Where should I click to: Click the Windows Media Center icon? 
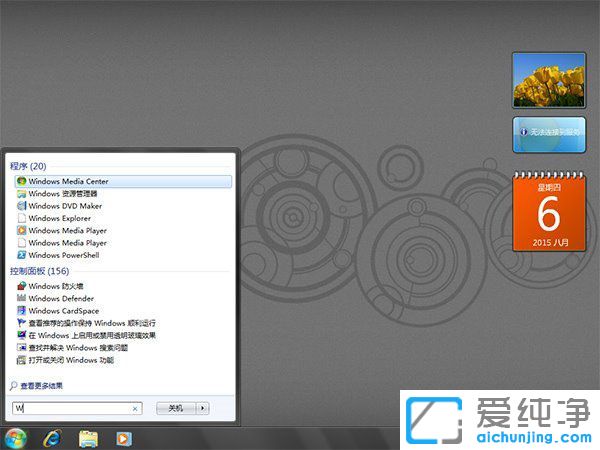pyautogui.click(x=21, y=181)
